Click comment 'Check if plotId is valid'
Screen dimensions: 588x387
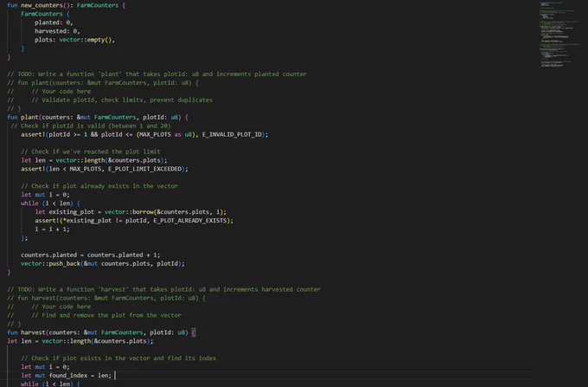(x=91, y=126)
